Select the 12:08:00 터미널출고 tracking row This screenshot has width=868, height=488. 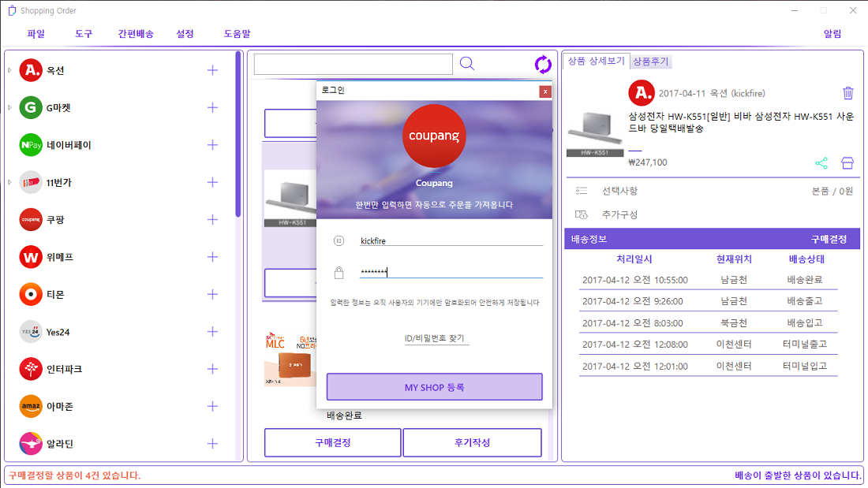tap(708, 345)
